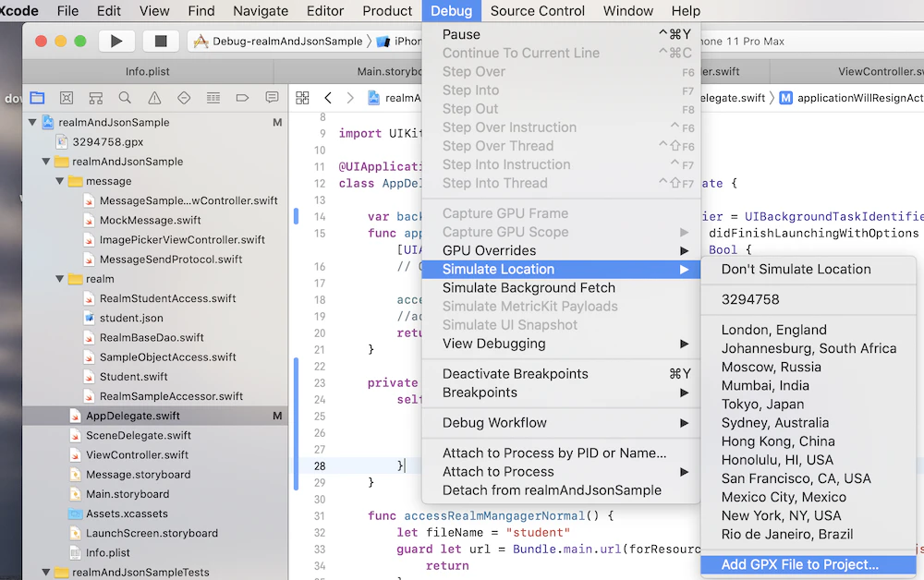
Task: Switch to the ViewController.swift tab
Action: click(x=846, y=72)
